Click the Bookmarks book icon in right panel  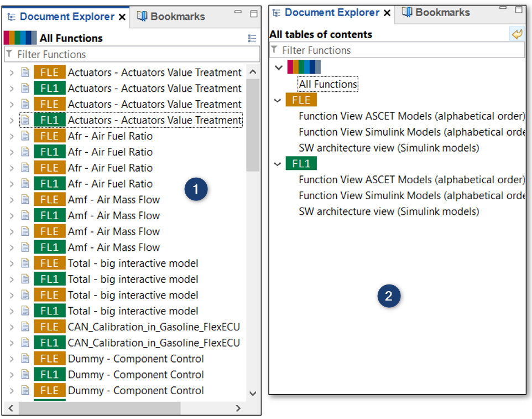(x=407, y=12)
